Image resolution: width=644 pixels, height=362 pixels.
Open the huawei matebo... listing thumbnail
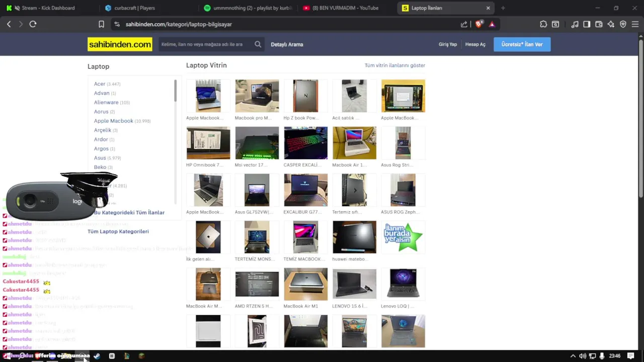(x=354, y=237)
